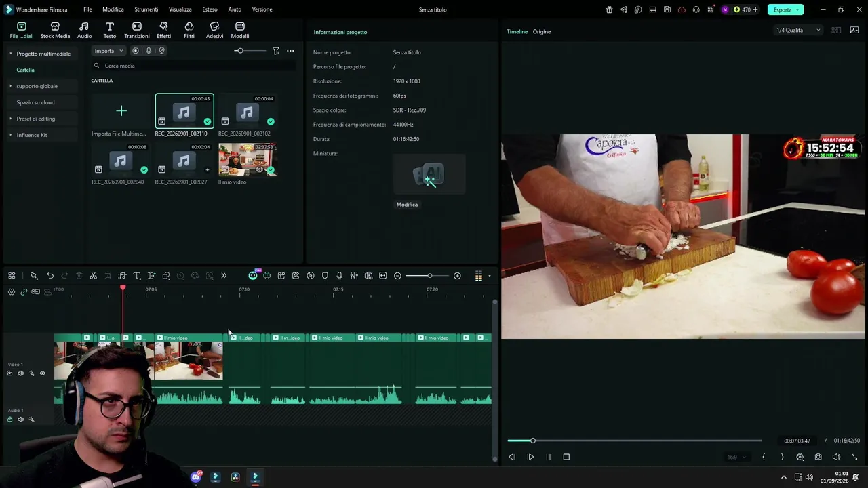
Task: Click the save project icon in title bar
Action: pos(667,9)
